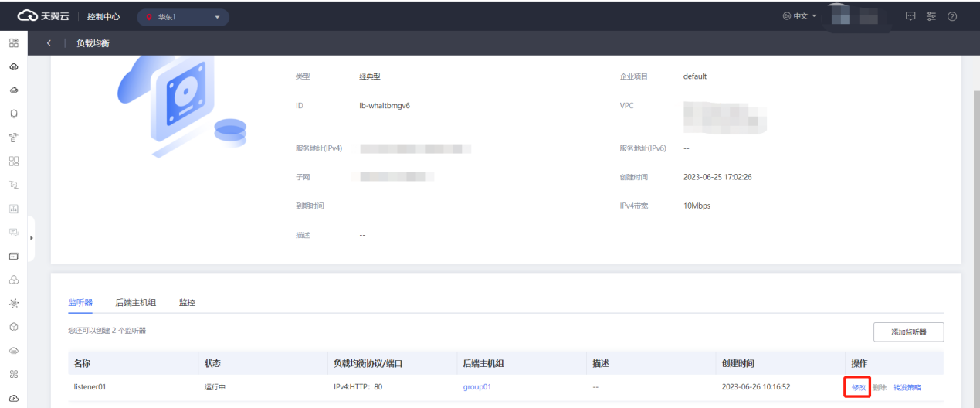The width and height of the screenshot is (980, 408).
Task: Expand the collapsed left sidebar handle
Action: click(32, 237)
